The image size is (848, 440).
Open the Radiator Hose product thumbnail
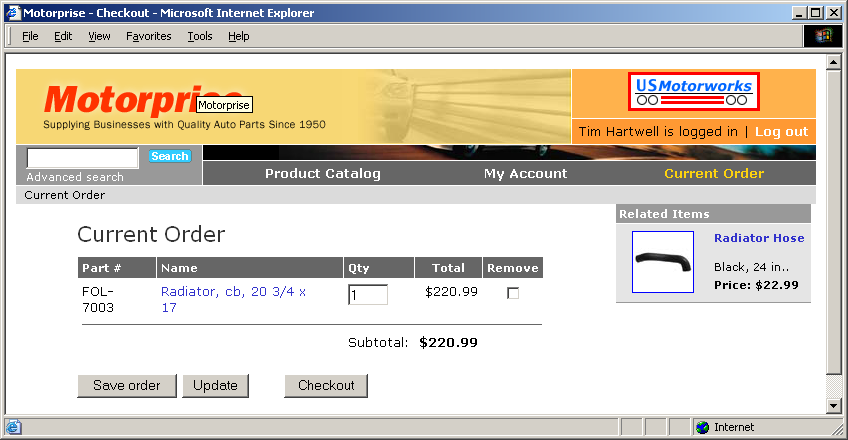pos(662,262)
